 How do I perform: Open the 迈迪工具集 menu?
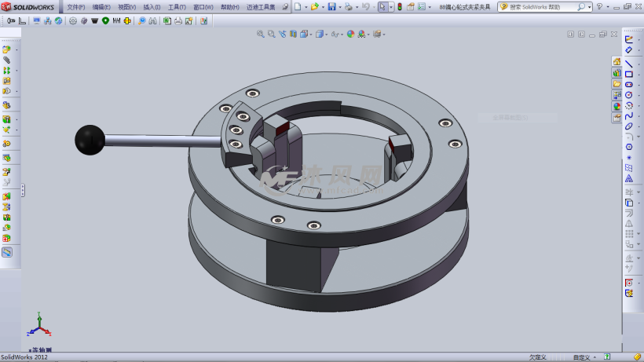(261, 7)
